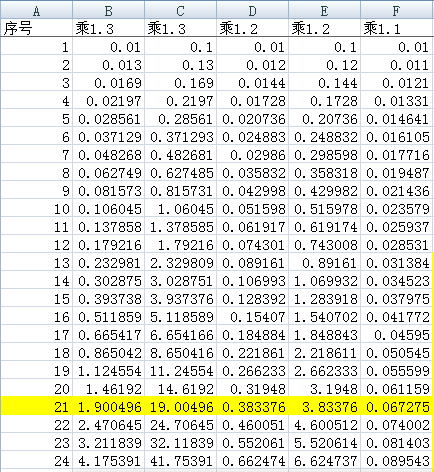Select column C header

click(180, 10)
